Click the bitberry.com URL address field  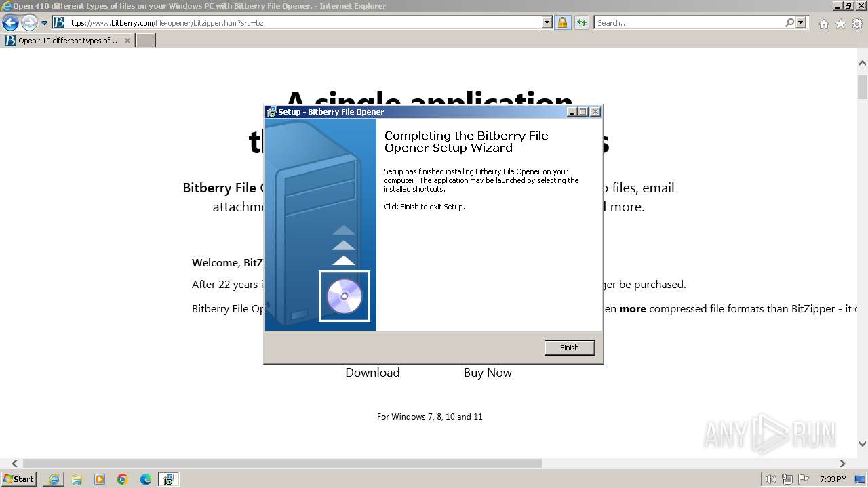pos(303,22)
